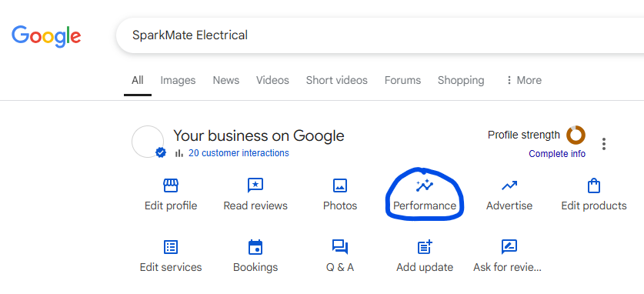644x294 pixels.
Task: Open the Edit services list icon
Action: 171,247
